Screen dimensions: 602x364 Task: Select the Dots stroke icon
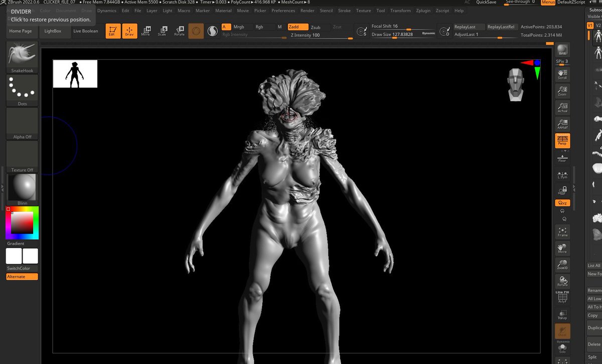[x=22, y=89]
